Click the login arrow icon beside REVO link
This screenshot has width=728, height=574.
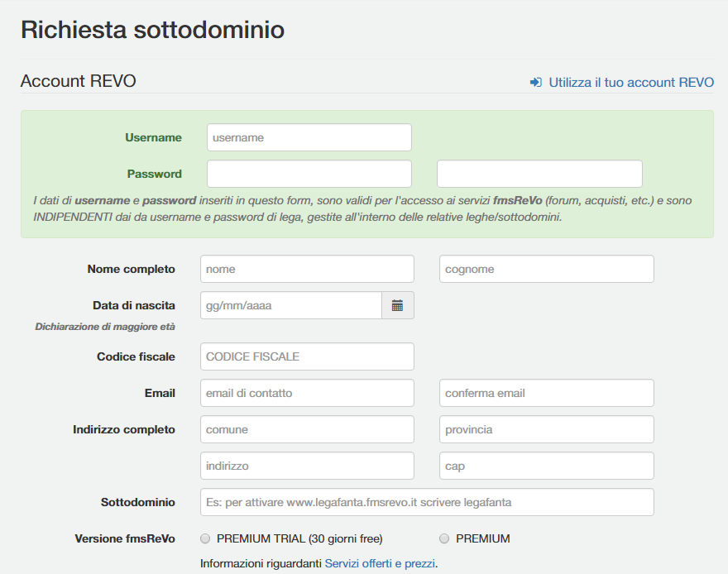point(536,83)
